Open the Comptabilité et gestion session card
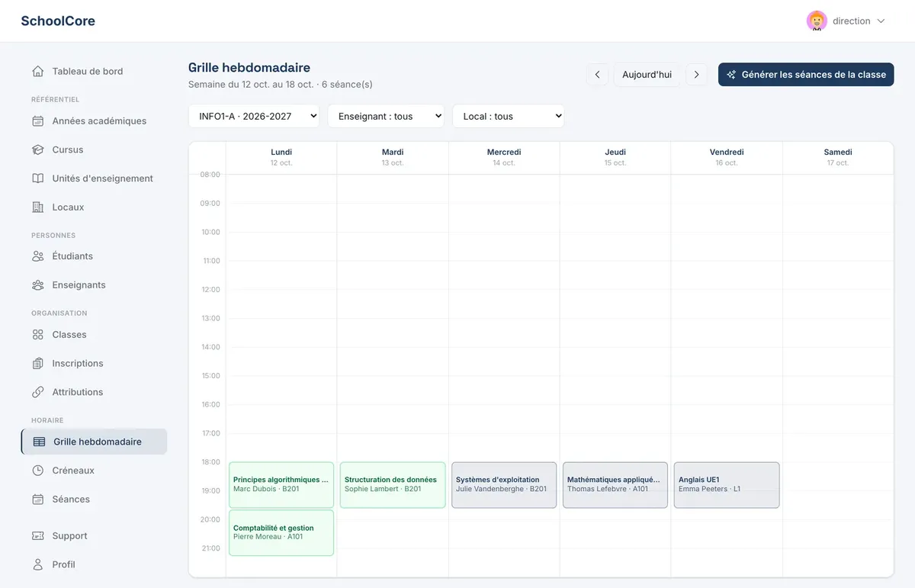Screen dimensions: 915x588 [x=281, y=533]
